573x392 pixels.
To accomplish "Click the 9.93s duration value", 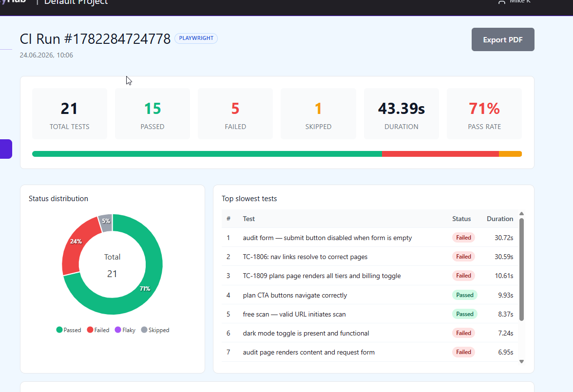I will point(505,295).
